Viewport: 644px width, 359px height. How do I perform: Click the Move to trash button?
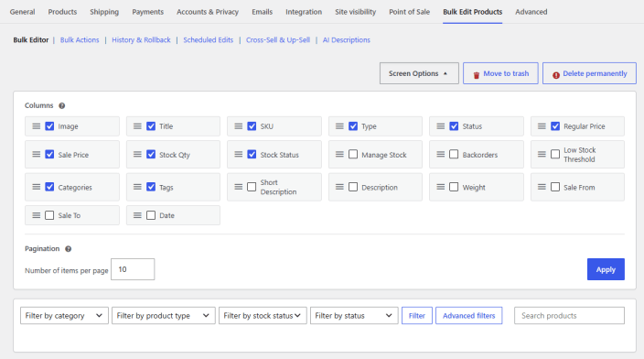pyautogui.click(x=500, y=73)
